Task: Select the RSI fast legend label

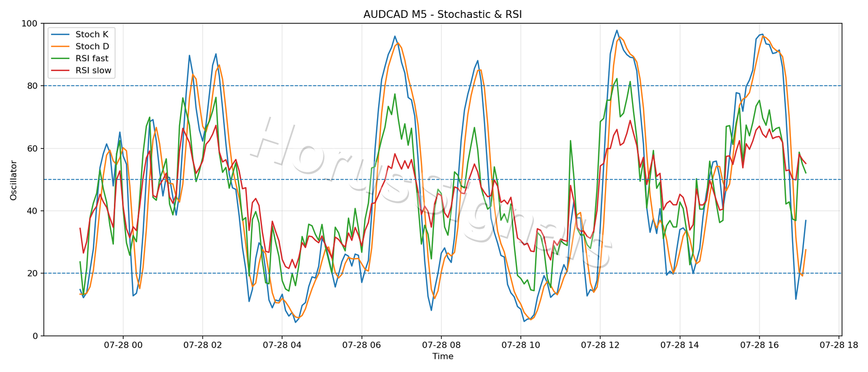Action: [92, 59]
